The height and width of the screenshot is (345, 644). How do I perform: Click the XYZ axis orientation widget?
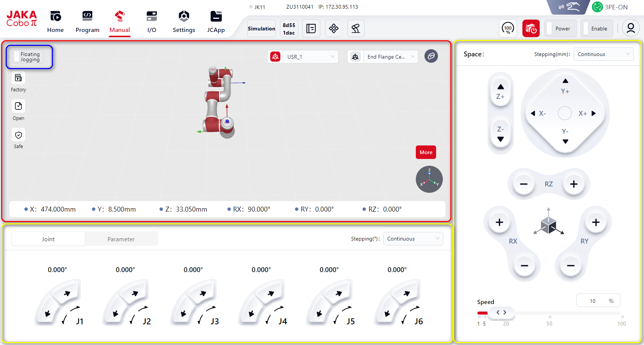[x=429, y=179]
